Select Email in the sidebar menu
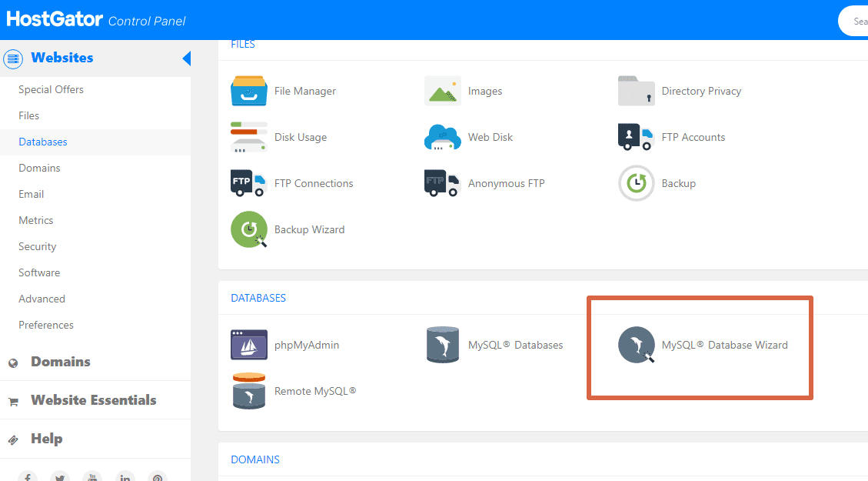The image size is (868, 481). click(32, 194)
